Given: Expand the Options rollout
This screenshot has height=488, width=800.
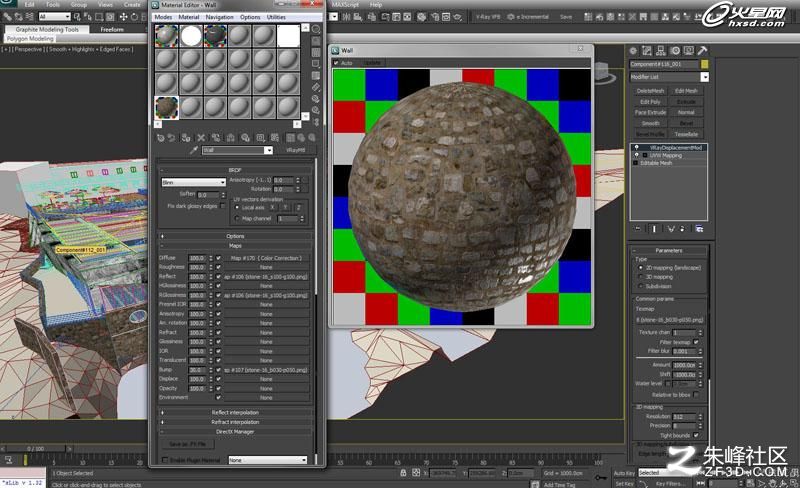Looking at the screenshot, I should coord(235,236).
